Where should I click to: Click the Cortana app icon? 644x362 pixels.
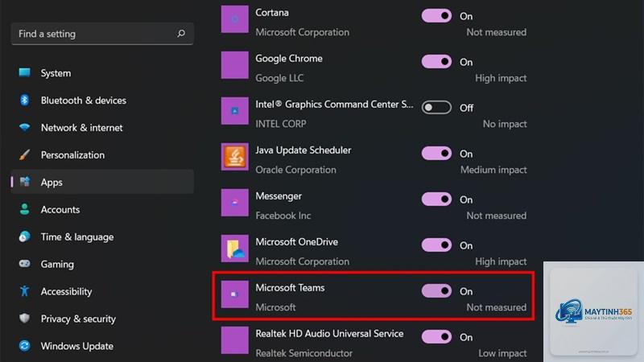[234, 19]
